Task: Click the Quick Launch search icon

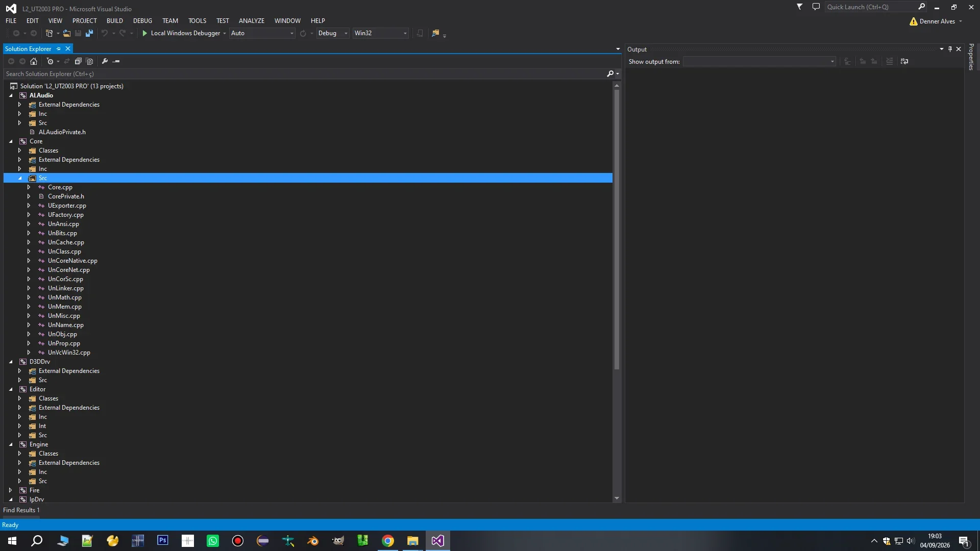Action: (922, 7)
